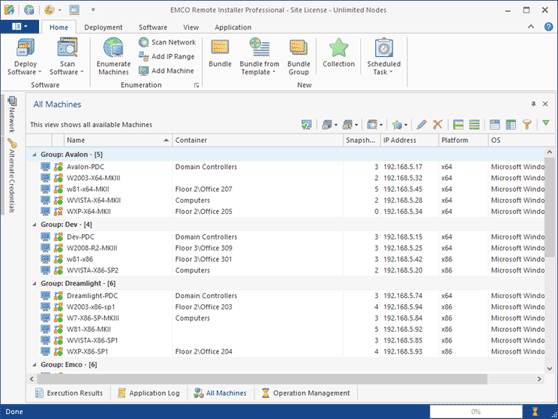
Task: Click the vertical scrollbar down arrow
Action: (549, 368)
